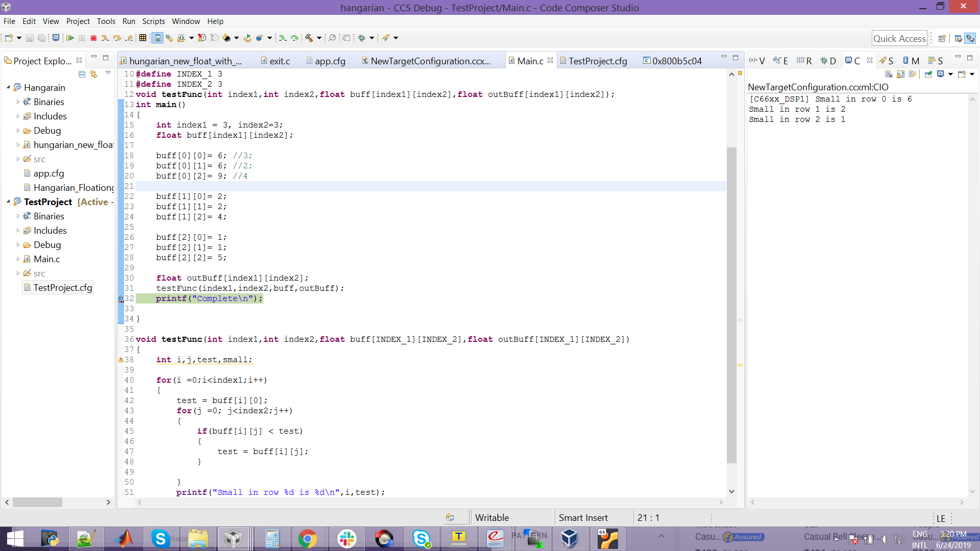Click the Clear Console icon

tap(889, 74)
